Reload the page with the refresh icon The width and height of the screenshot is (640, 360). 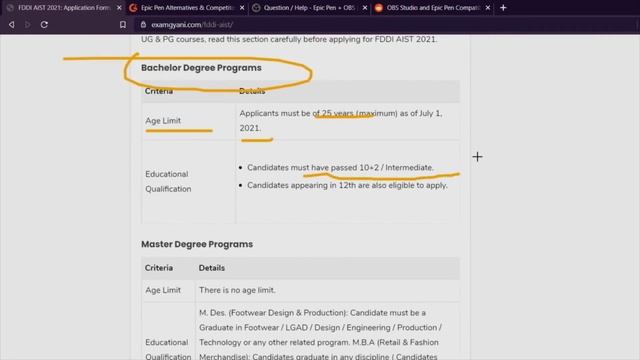coord(44,24)
